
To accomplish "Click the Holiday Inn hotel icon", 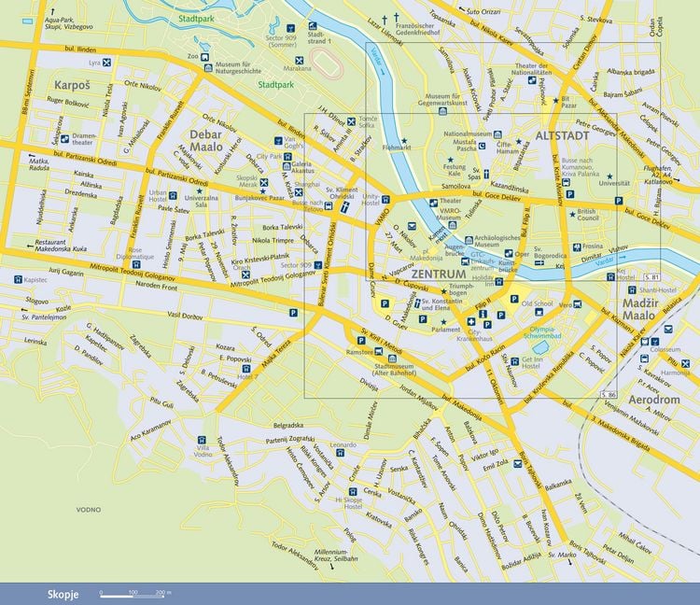I will tap(499, 282).
